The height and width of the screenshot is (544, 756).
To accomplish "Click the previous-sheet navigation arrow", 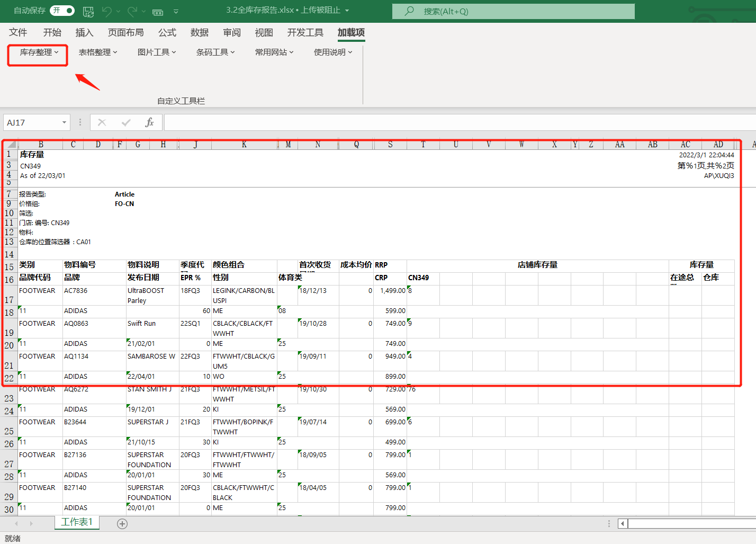I will [x=16, y=524].
